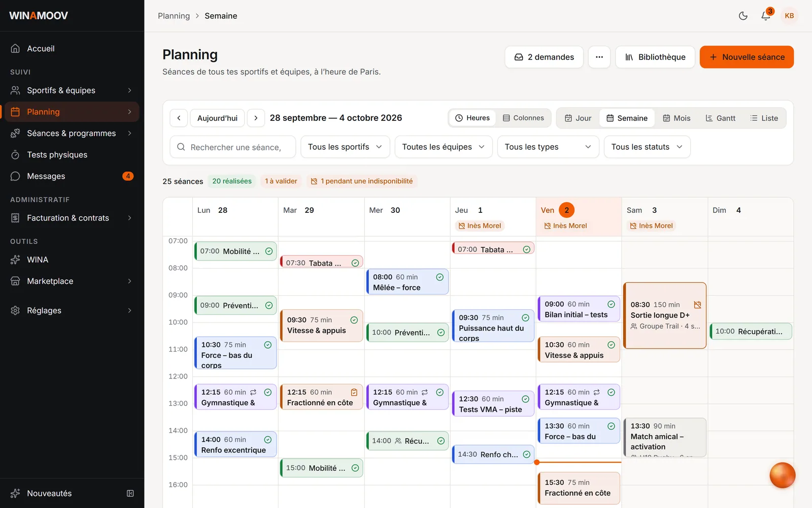Click Planning breadcrumb link

[174, 16]
